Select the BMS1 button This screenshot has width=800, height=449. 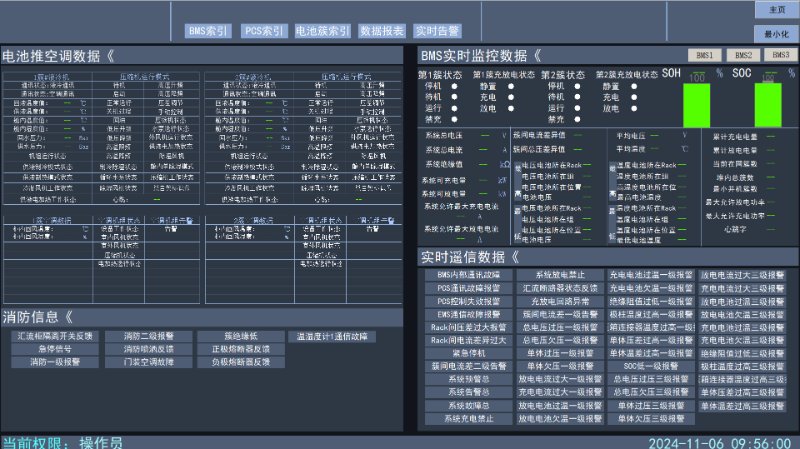click(x=704, y=55)
